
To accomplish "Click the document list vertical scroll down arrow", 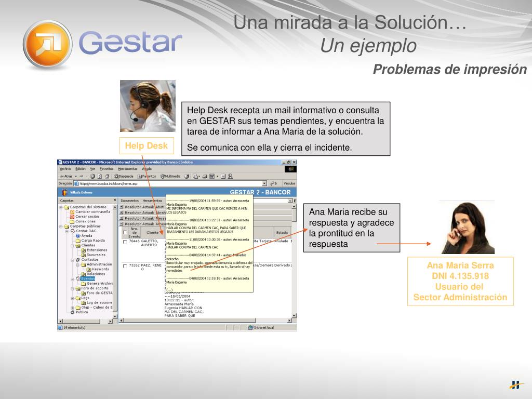I will point(294,315).
